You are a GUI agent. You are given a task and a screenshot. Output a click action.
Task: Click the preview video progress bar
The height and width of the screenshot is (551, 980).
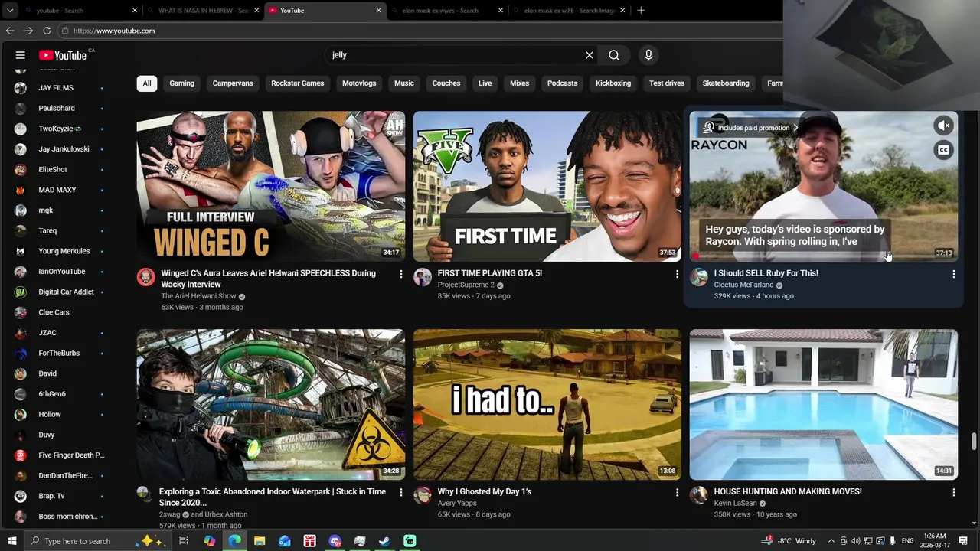[824, 257]
